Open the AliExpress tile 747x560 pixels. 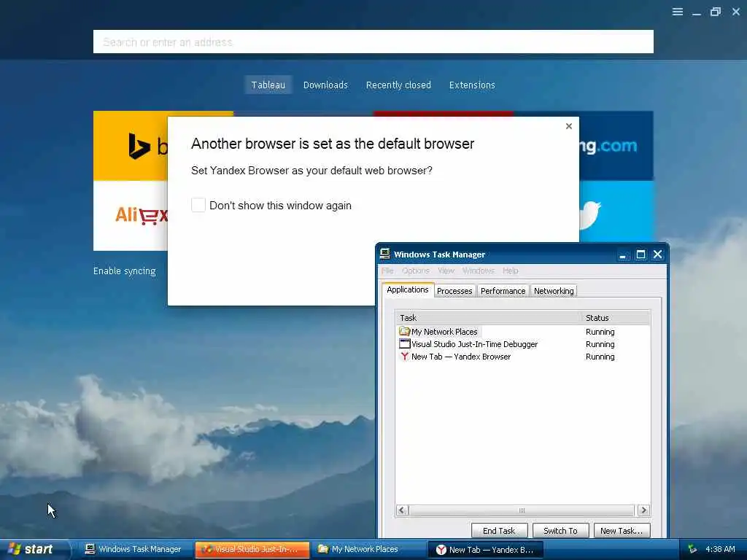click(131, 216)
